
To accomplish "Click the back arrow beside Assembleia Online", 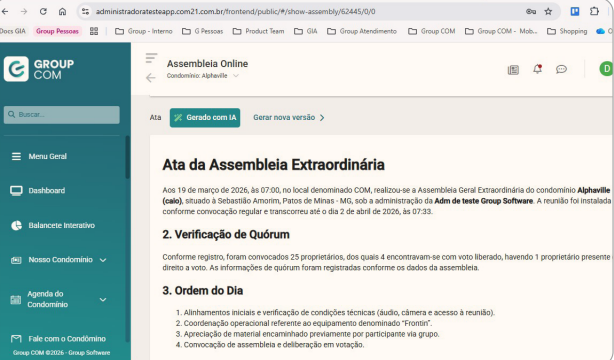I will (151, 78).
